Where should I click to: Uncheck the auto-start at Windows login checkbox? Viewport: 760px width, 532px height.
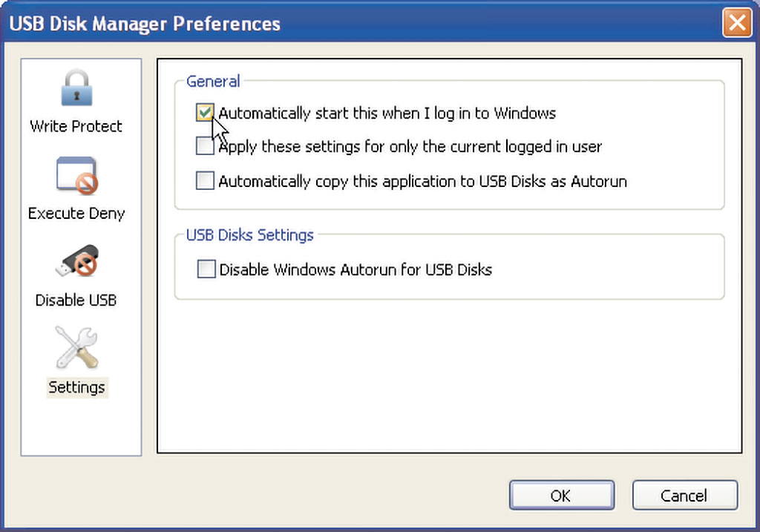[205, 112]
